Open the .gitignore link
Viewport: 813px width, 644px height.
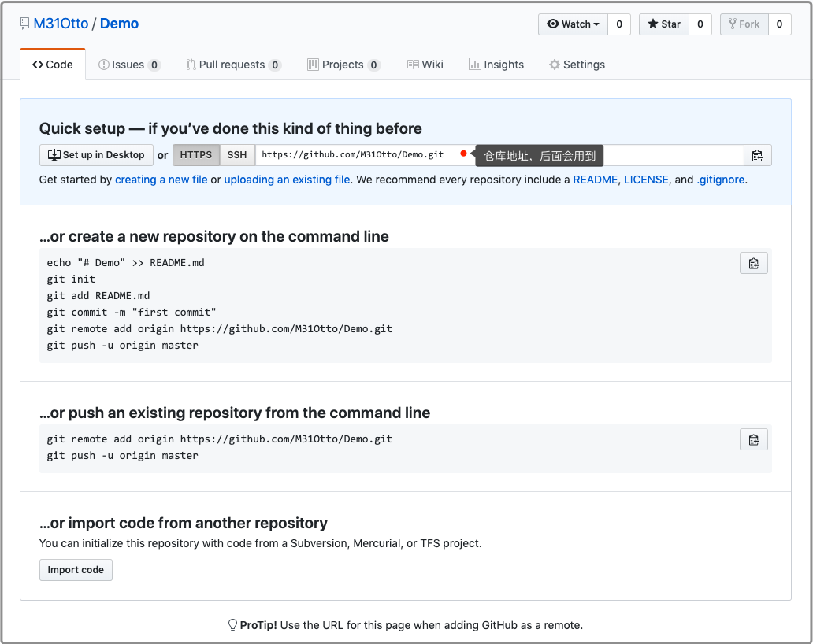pos(721,180)
